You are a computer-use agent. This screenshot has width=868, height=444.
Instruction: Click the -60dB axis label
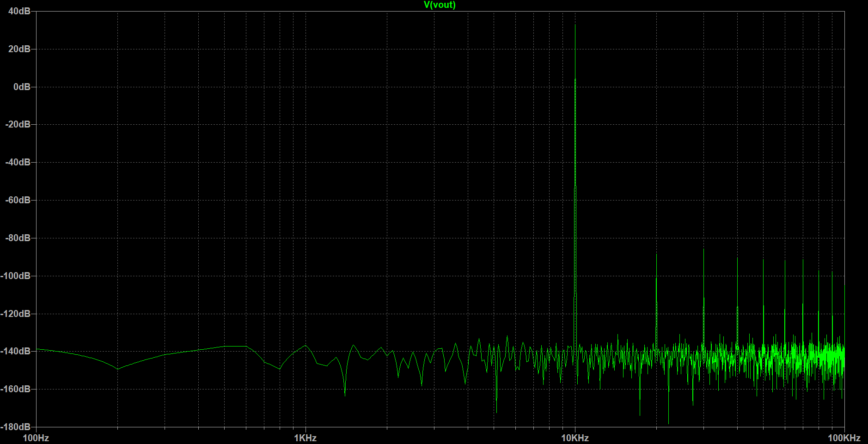[18, 200]
